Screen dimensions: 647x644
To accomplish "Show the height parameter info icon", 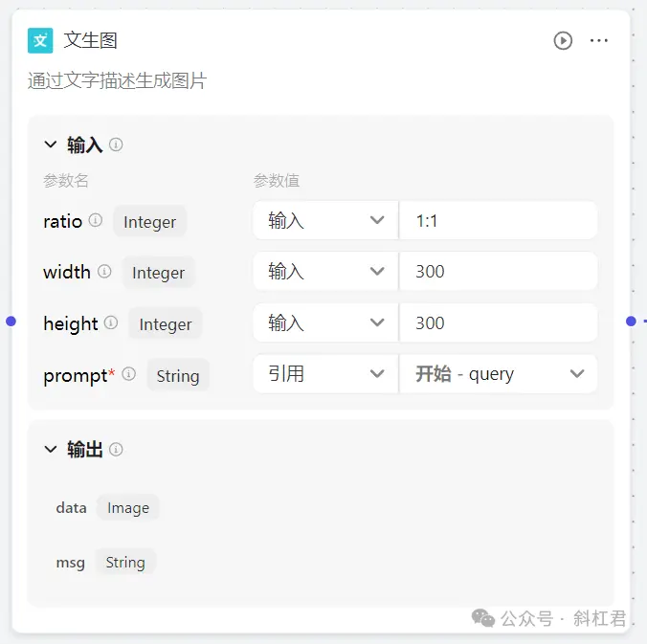I will (111, 322).
